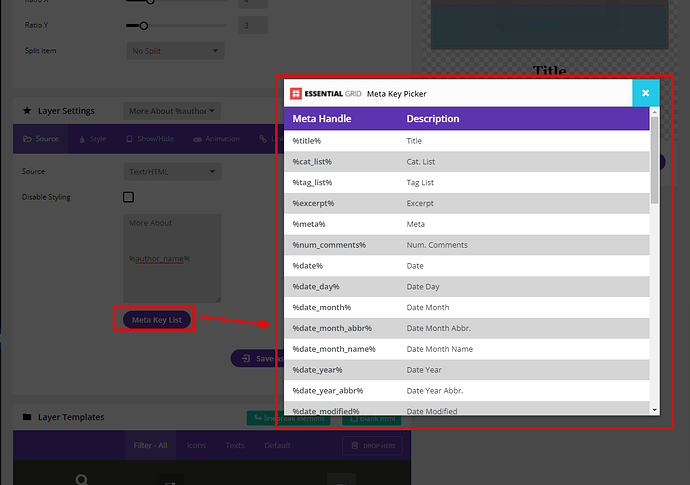Click the Animation tab icon
The width and height of the screenshot is (690, 485).
tap(198, 139)
